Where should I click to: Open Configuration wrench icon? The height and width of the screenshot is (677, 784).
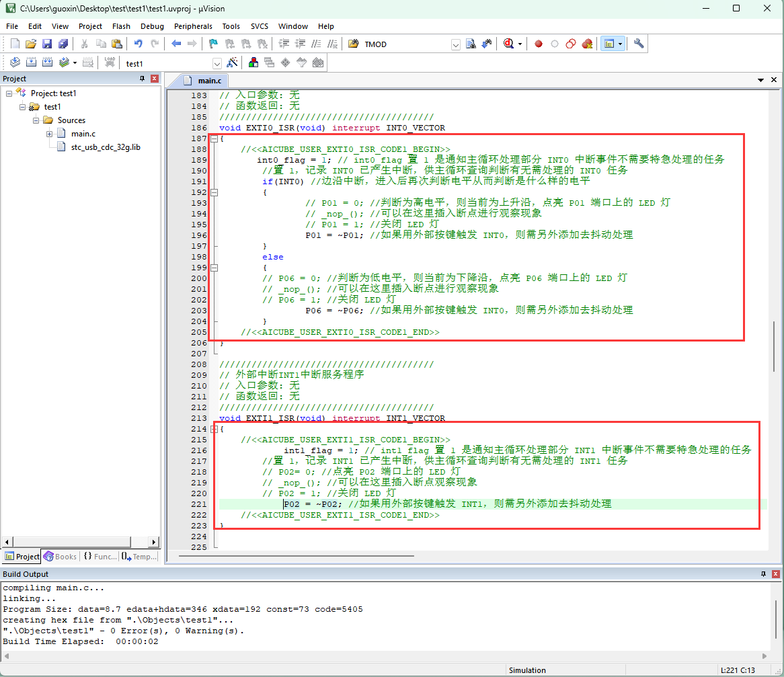pos(639,44)
